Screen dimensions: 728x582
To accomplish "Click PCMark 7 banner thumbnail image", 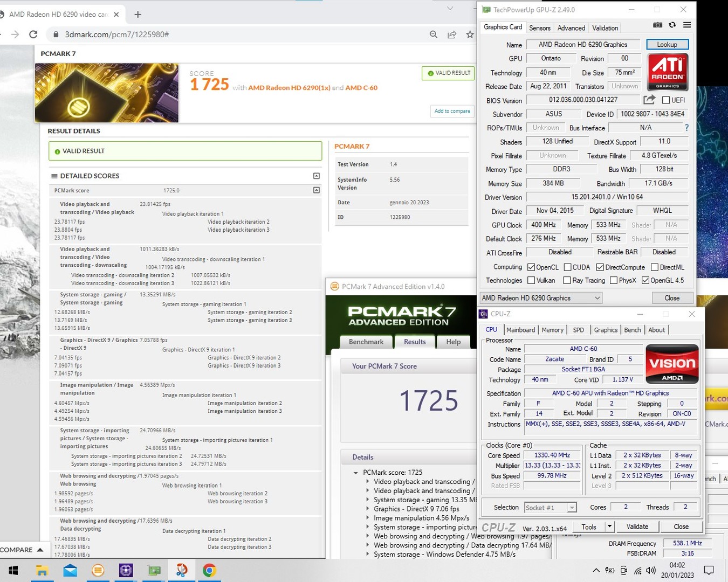I will click(x=107, y=93).
